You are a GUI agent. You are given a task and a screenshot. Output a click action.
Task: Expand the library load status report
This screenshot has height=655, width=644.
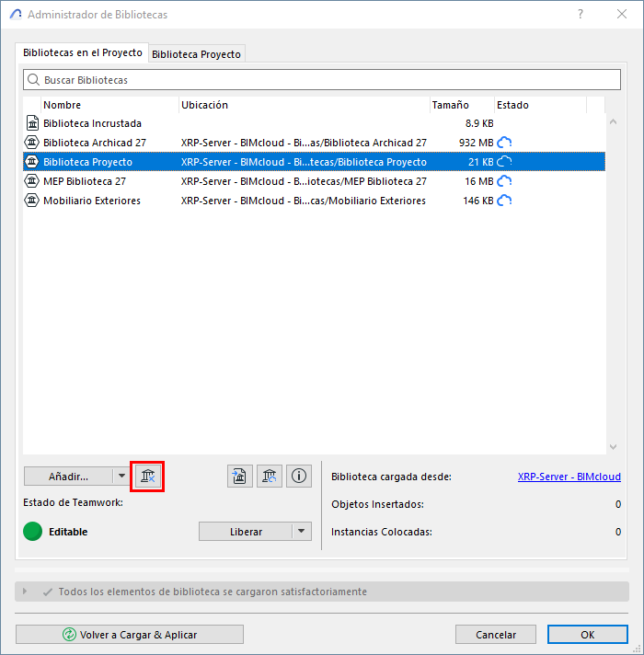click(25, 592)
